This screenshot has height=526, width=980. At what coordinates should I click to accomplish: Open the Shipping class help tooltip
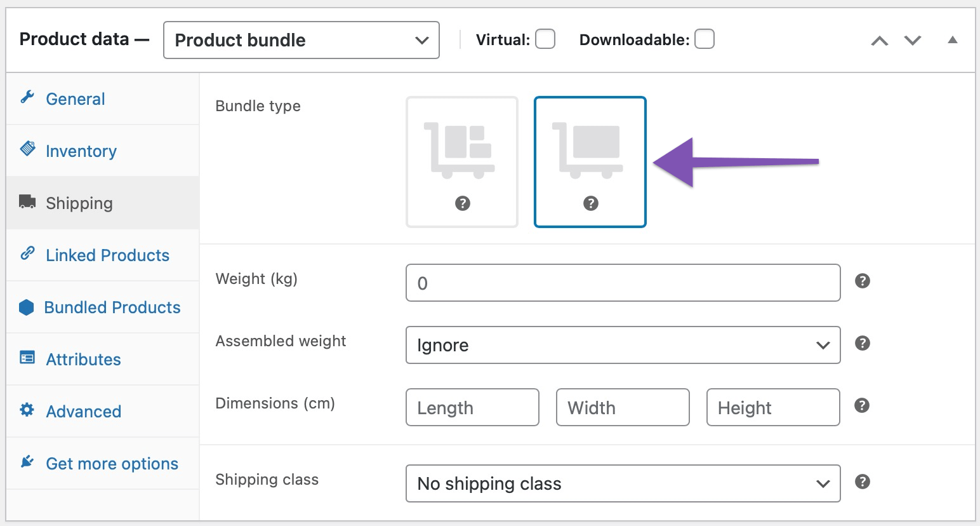862,481
